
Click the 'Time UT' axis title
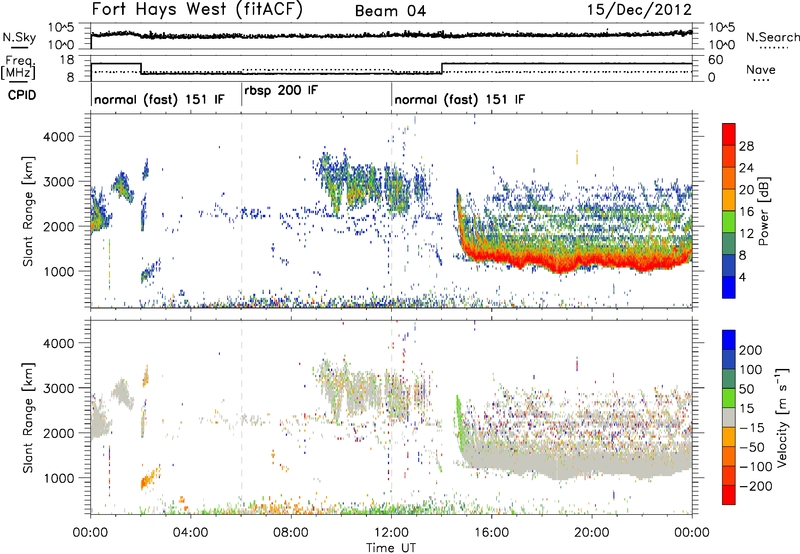click(391, 548)
